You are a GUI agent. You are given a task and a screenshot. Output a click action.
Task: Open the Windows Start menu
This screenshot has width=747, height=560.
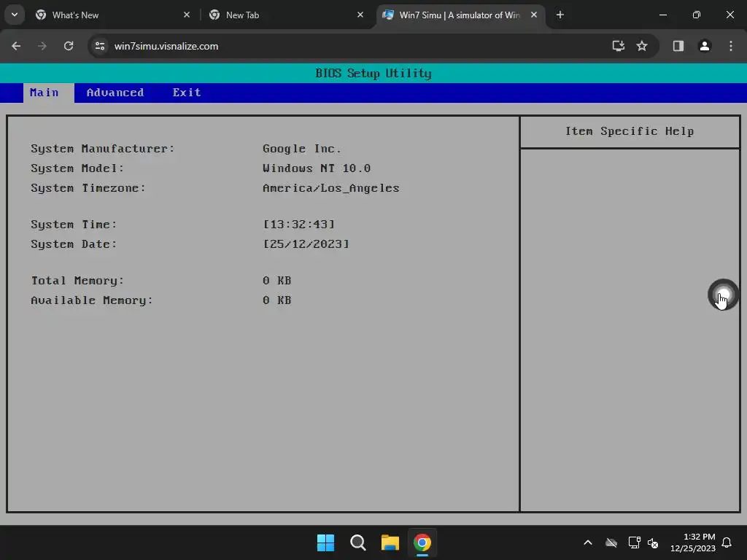tap(326, 542)
